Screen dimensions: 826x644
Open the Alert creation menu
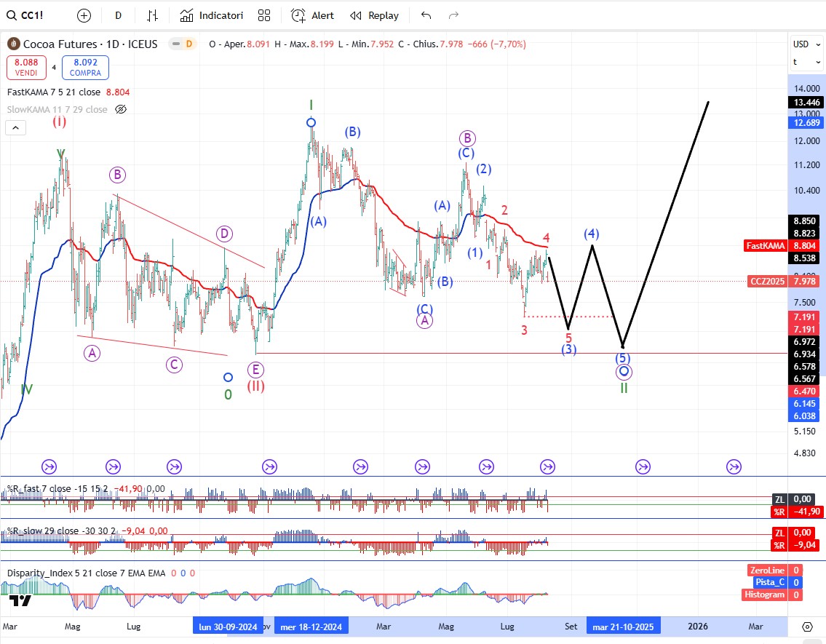point(313,15)
